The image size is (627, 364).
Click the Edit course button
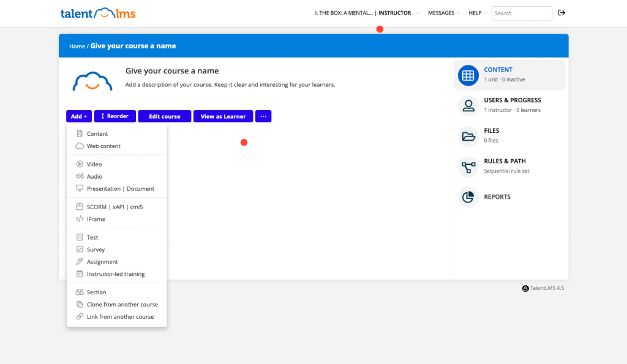point(164,116)
